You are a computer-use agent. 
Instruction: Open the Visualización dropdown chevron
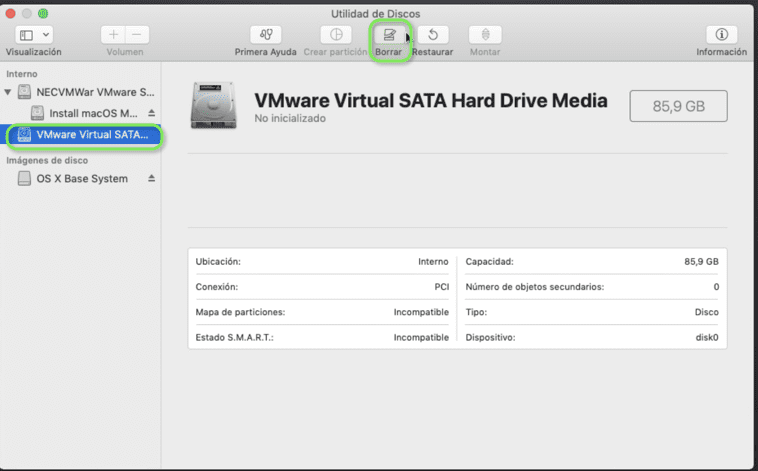pyautogui.click(x=45, y=35)
